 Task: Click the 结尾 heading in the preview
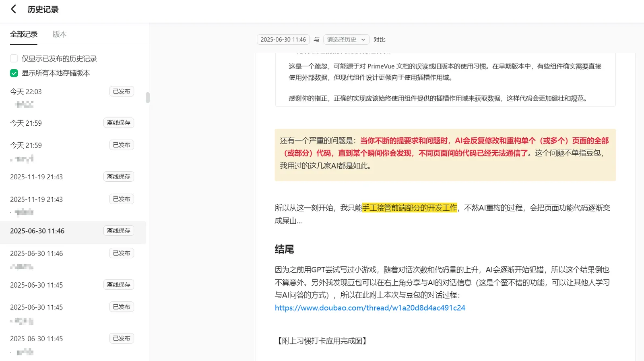(x=284, y=249)
